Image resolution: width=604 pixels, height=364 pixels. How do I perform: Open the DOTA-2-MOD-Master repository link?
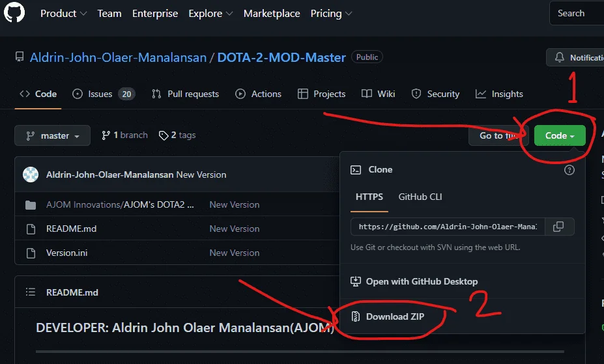(x=281, y=57)
